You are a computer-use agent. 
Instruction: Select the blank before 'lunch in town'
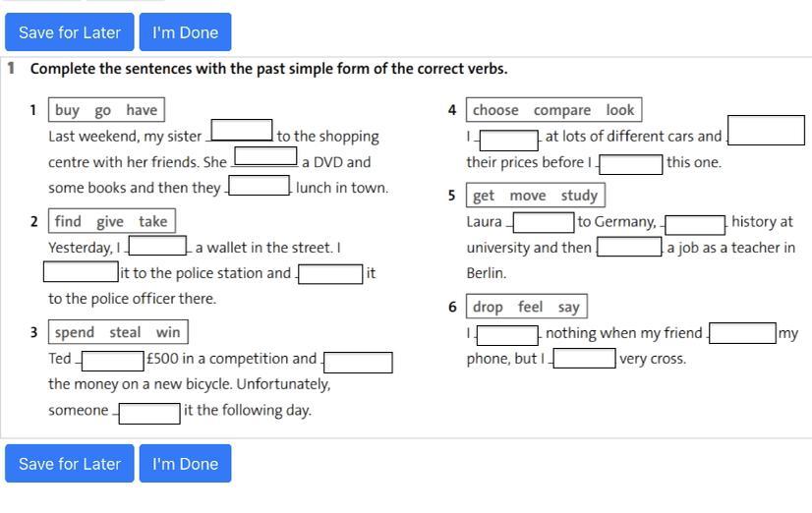[x=260, y=186]
